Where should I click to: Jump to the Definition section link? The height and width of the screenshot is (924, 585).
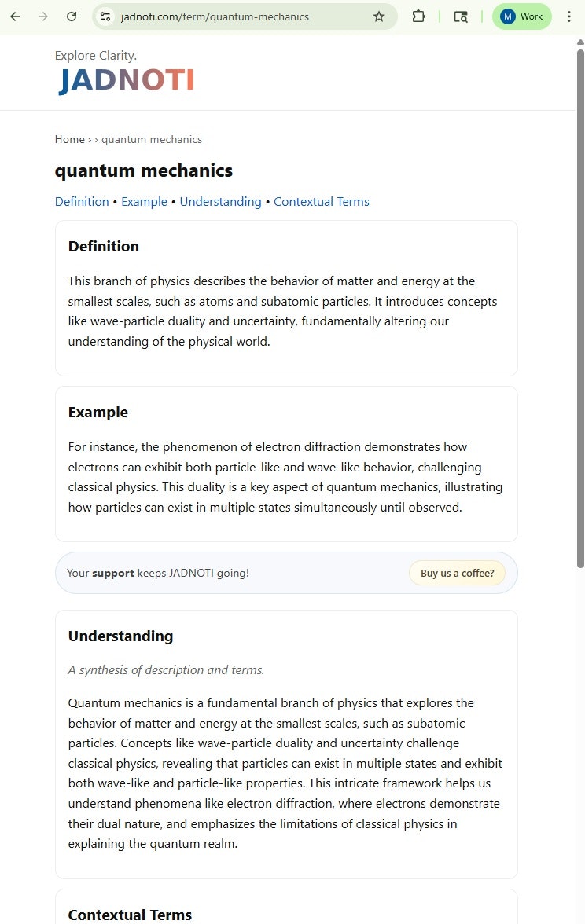click(x=82, y=201)
